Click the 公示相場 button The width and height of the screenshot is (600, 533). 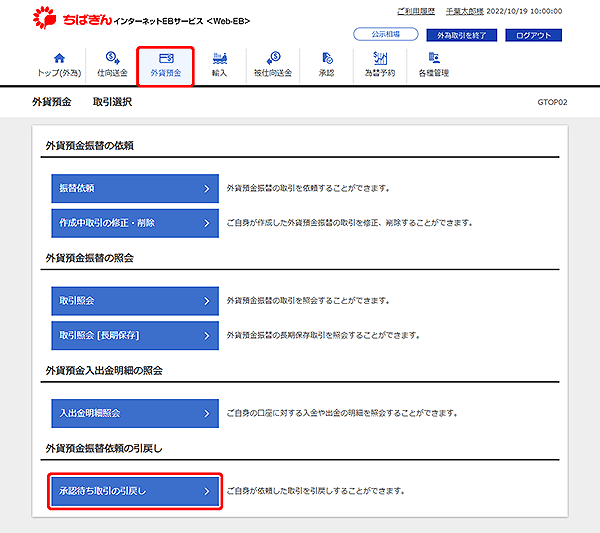pyautogui.click(x=386, y=34)
